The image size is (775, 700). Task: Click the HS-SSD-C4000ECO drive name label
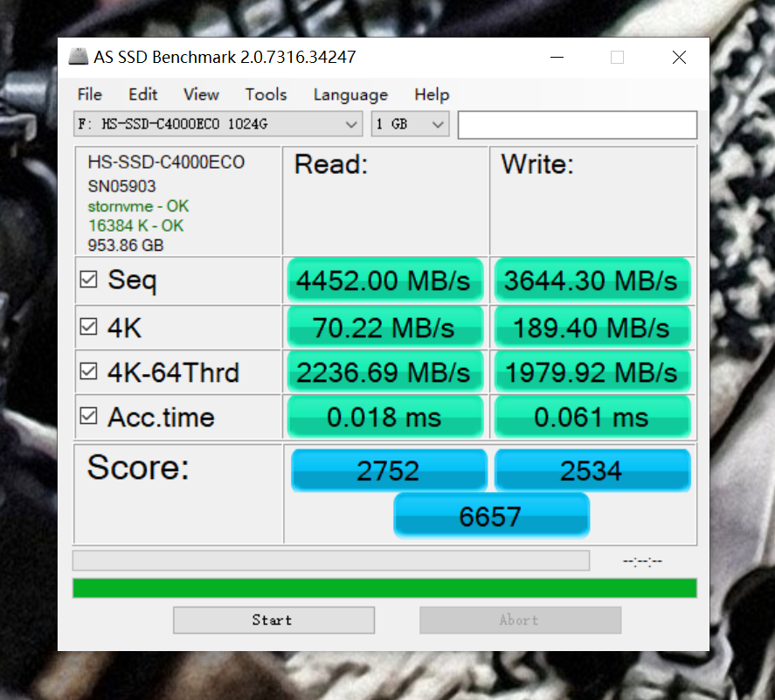click(x=166, y=163)
